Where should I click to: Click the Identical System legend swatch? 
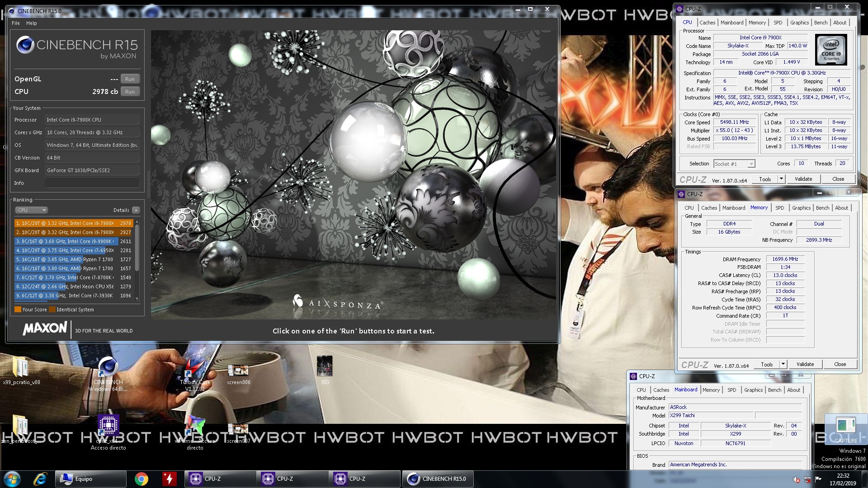point(52,310)
